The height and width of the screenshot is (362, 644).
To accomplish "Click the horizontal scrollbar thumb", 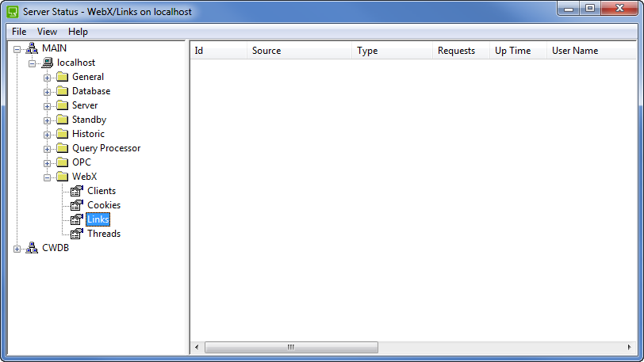I will coord(291,347).
